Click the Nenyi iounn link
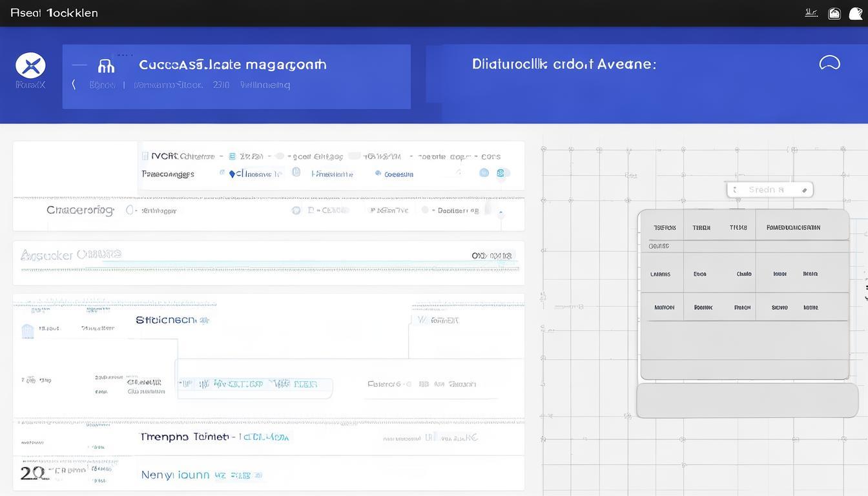The image size is (868, 496). [x=176, y=475]
